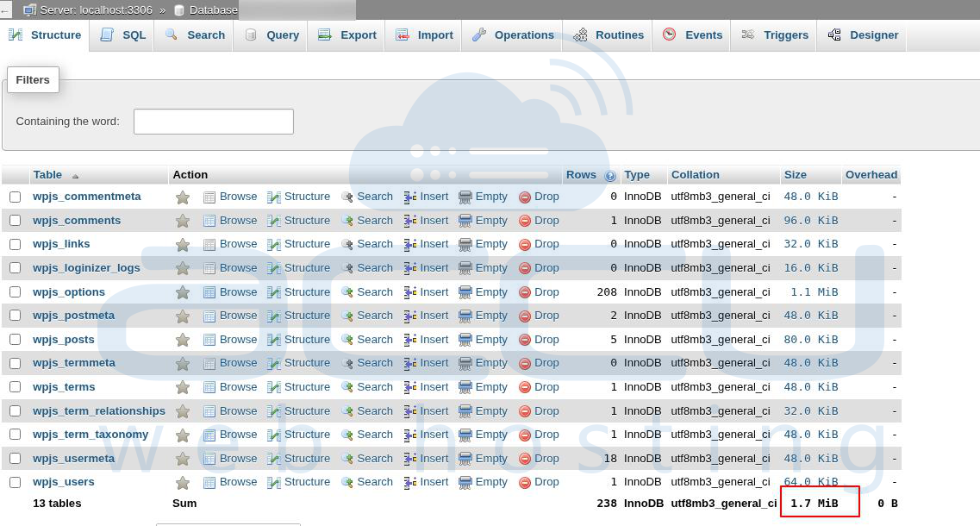980x526 pixels.
Task: Open the Designer view icon
Action: click(833, 34)
